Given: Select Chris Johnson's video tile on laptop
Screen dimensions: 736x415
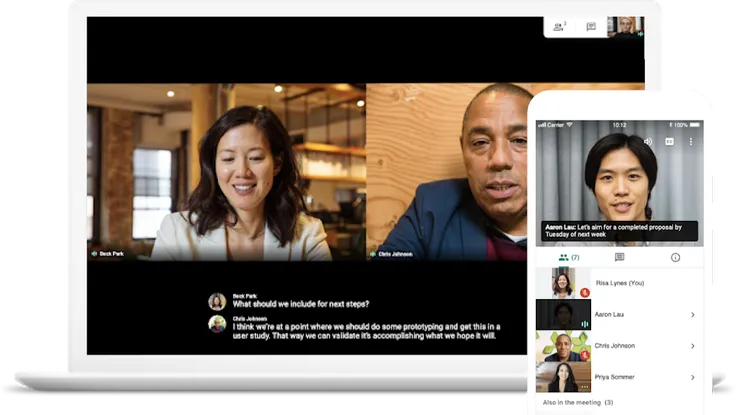Looking at the screenshot, I should 446,172.
